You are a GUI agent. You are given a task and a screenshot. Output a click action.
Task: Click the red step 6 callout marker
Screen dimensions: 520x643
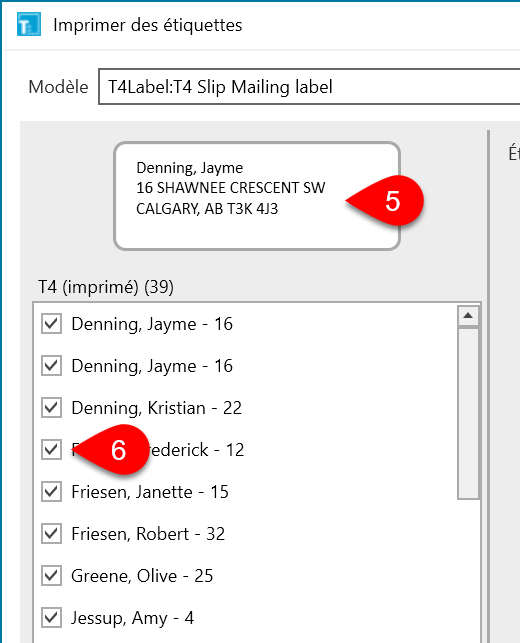112,450
